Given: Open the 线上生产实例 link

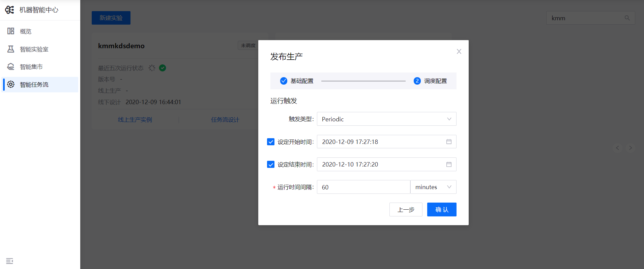Looking at the screenshot, I should tap(135, 120).
